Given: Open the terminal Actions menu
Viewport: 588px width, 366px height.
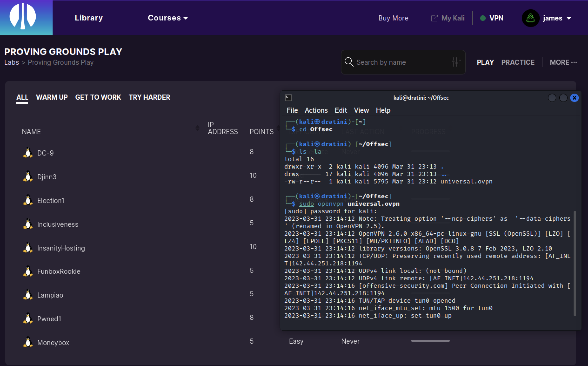Looking at the screenshot, I should (316, 110).
